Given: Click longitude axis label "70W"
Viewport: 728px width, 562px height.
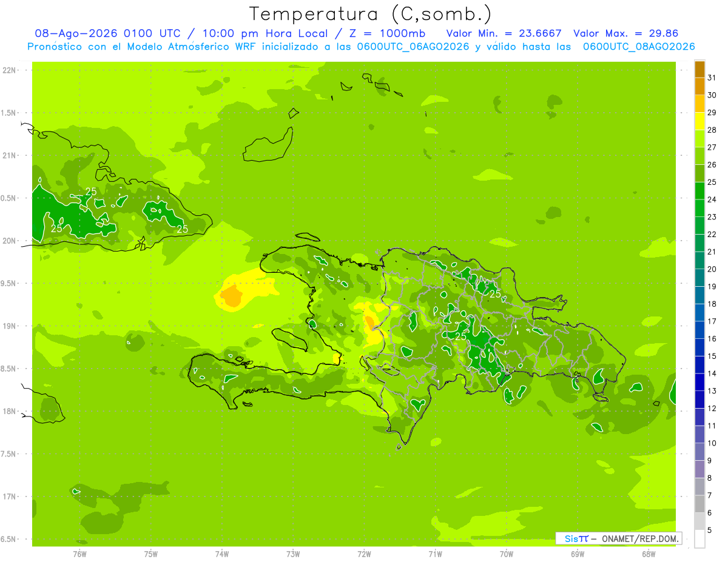Looking at the screenshot, I should pyautogui.click(x=507, y=554).
